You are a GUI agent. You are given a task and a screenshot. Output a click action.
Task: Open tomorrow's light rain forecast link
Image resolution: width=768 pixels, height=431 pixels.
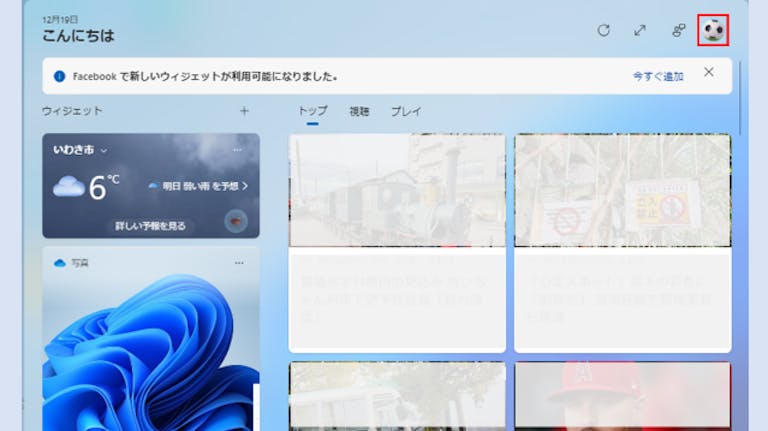click(x=198, y=186)
